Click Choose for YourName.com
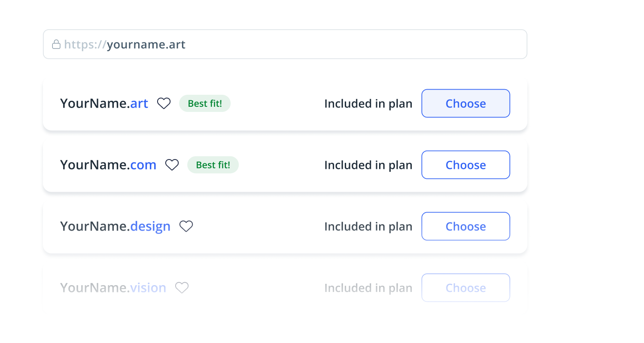 click(465, 165)
